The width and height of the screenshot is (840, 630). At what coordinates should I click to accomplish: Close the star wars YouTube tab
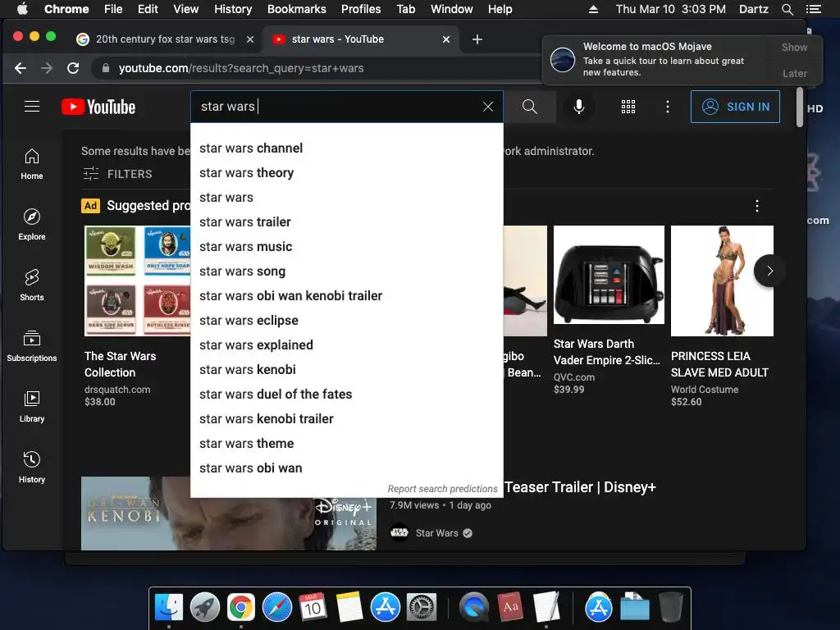[445, 39]
